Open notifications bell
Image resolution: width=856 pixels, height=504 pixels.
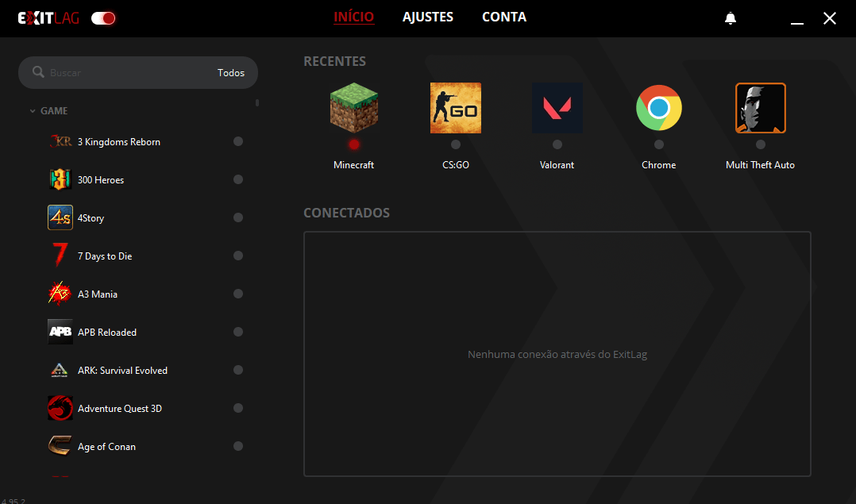[731, 18]
